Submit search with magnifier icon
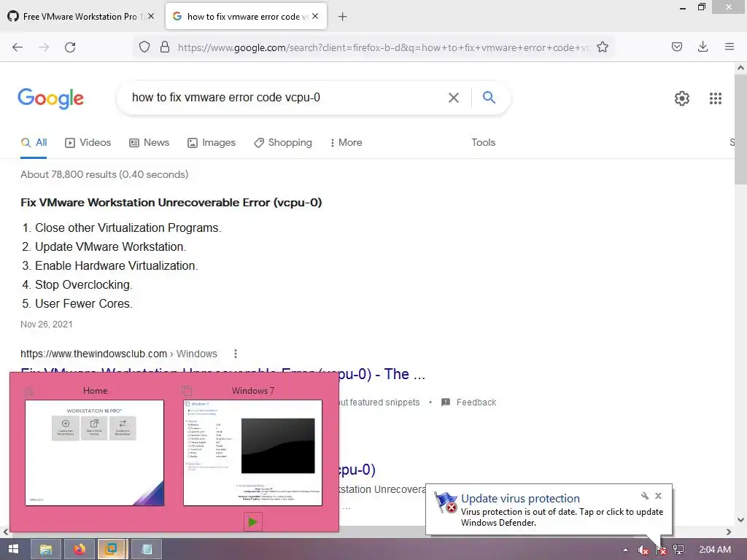 click(x=489, y=98)
